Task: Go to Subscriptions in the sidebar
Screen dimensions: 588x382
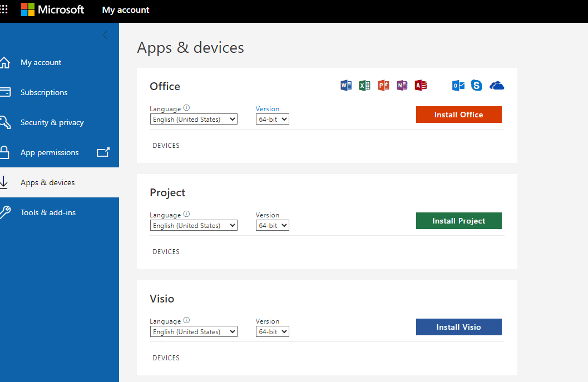Action: pyautogui.click(x=44, y=92)
